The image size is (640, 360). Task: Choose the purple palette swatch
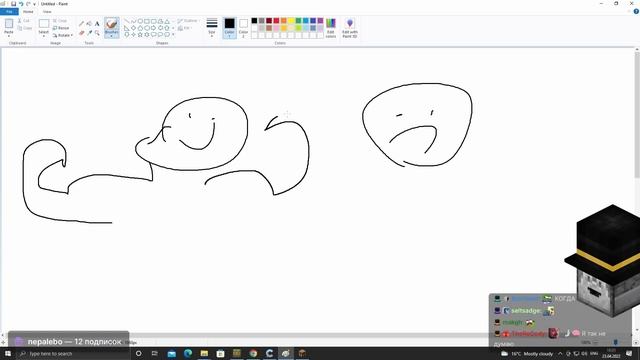(320, 20)
